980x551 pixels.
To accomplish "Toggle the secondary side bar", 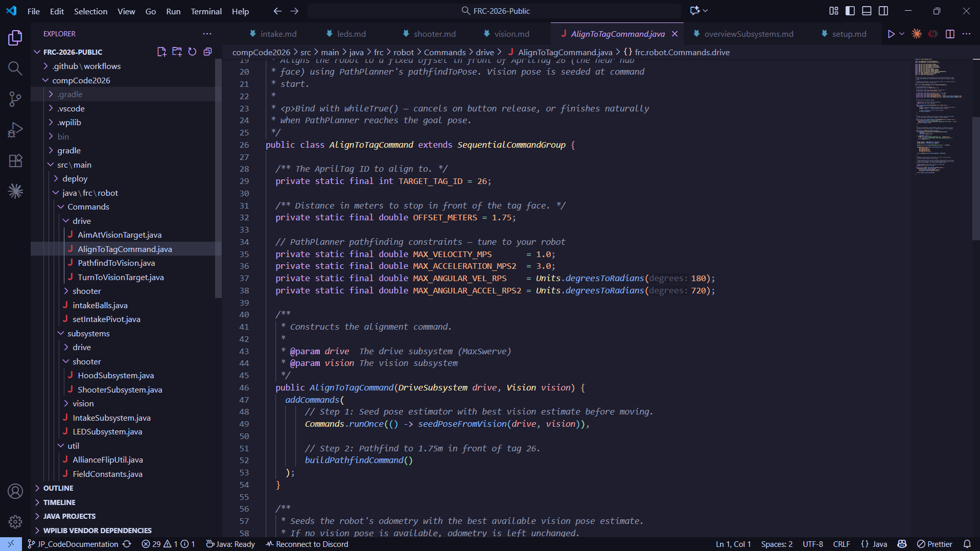I will (x=883, y=11).
